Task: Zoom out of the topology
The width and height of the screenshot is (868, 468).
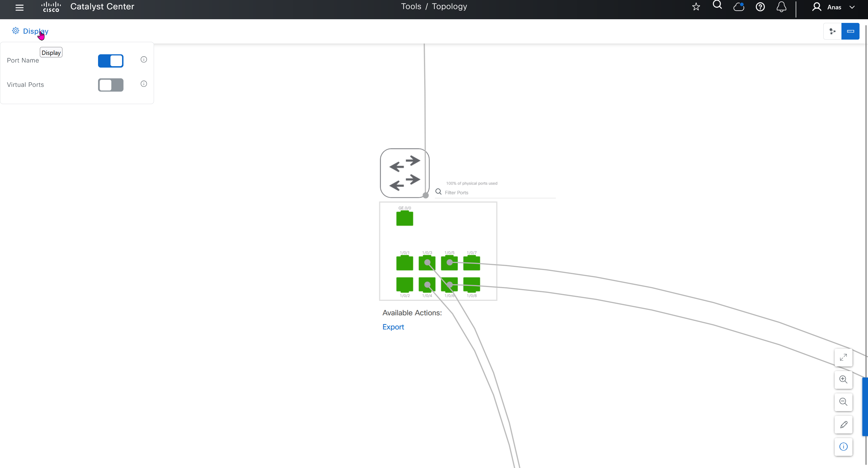Action: click(x=843, y=402)
